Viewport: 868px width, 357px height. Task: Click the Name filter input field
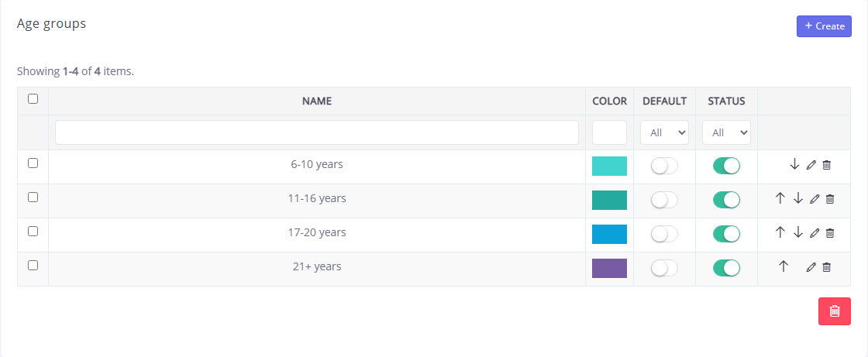[x=317, y=133]
